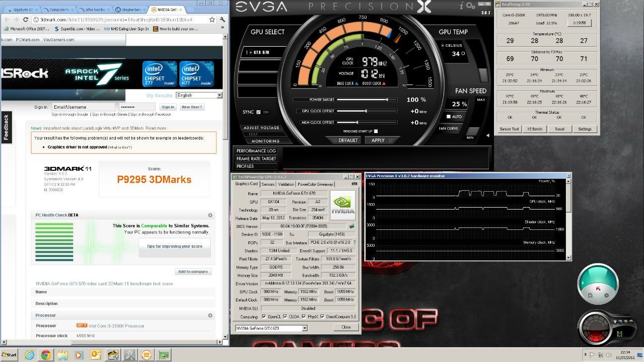The image size is (644, 362).
Task: Open Chrome wrench menu icon
Action: 223,19
